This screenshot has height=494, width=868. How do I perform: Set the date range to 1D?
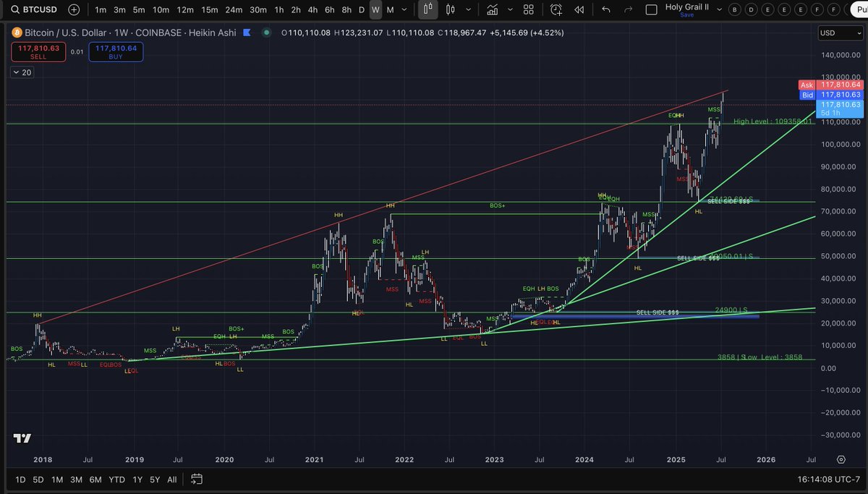(20, 480)
